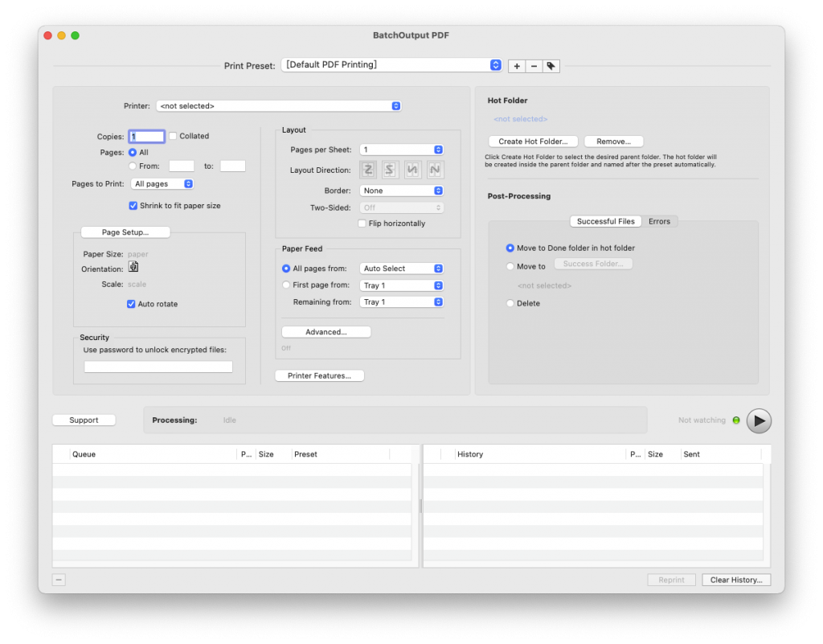Image resolution: width=823 pixels, height=644 pixels.
Task: Select the All pages radio button
Action: click(133, 152)
